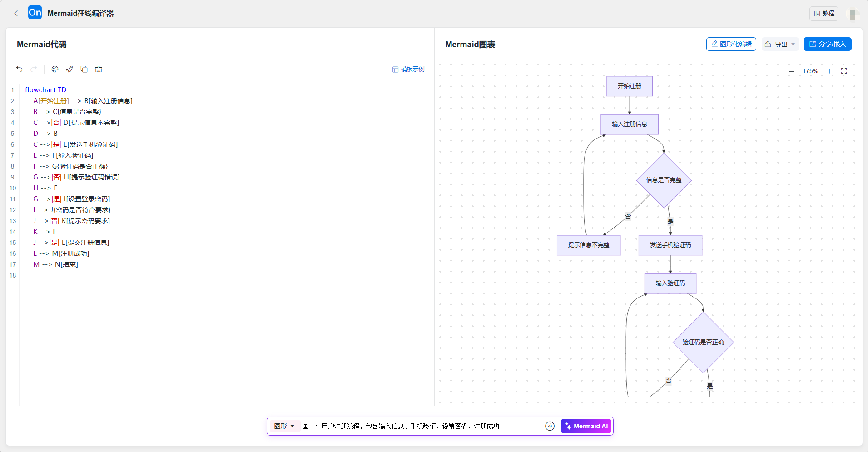Go back using the top-left arrow
Viewport: 868px width, 452px height.
coord(16,13)
